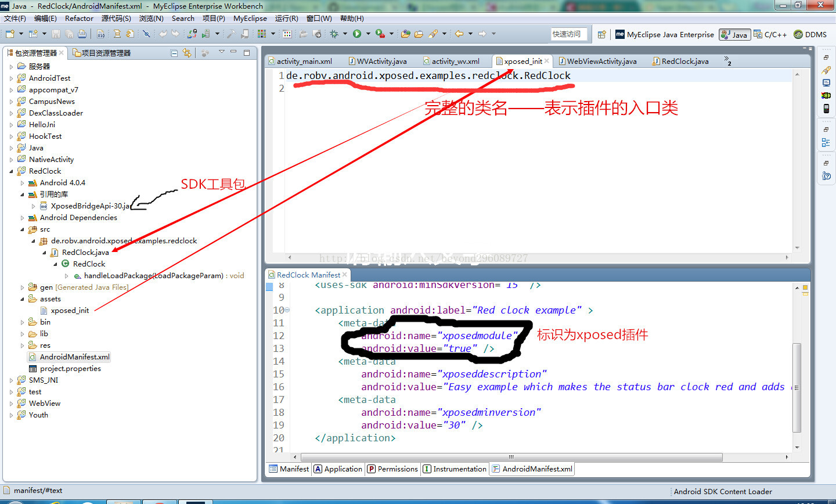836x504 pixels.
Task: Click the Undo arrow icon in the toolbar
Action: 163,34
